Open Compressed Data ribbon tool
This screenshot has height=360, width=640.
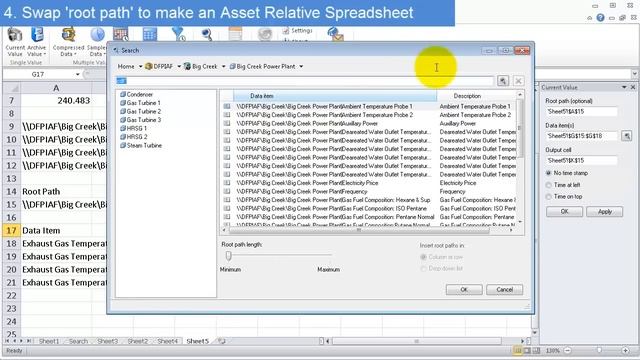(68, 42)
